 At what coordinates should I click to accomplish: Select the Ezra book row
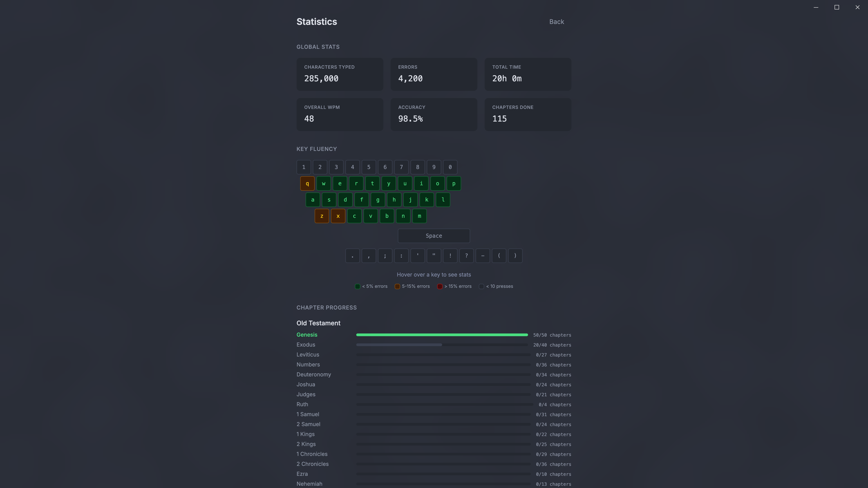pyautogui.click(x=434, y=474)
